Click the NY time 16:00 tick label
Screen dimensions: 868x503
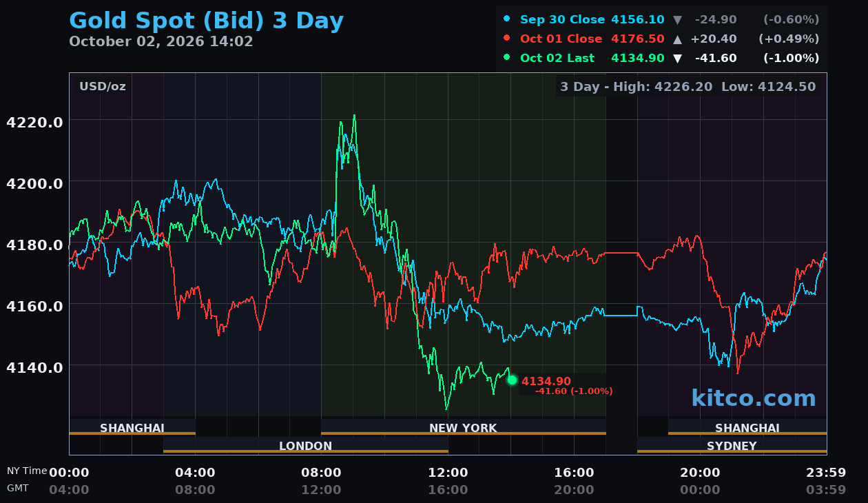coord(574,473)
